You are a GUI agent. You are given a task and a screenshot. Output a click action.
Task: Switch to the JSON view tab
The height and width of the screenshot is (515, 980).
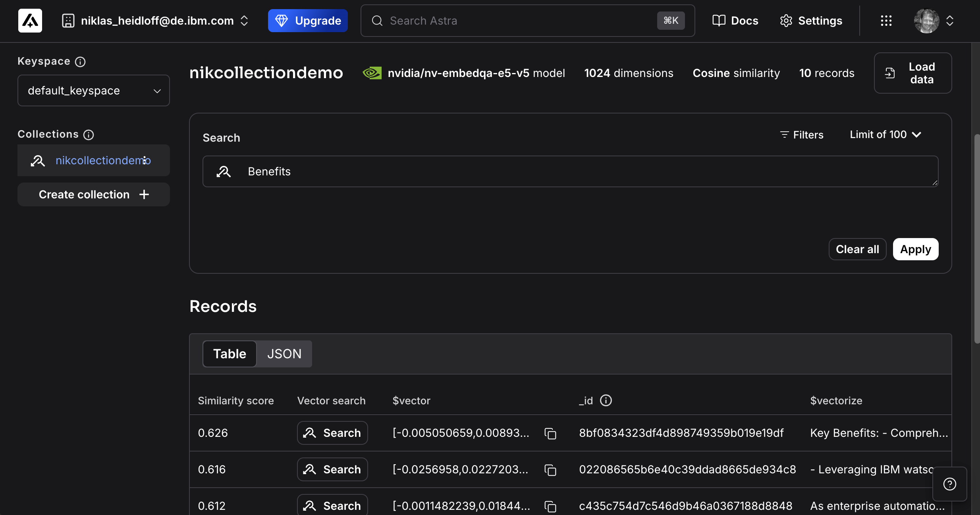point(284,354)
